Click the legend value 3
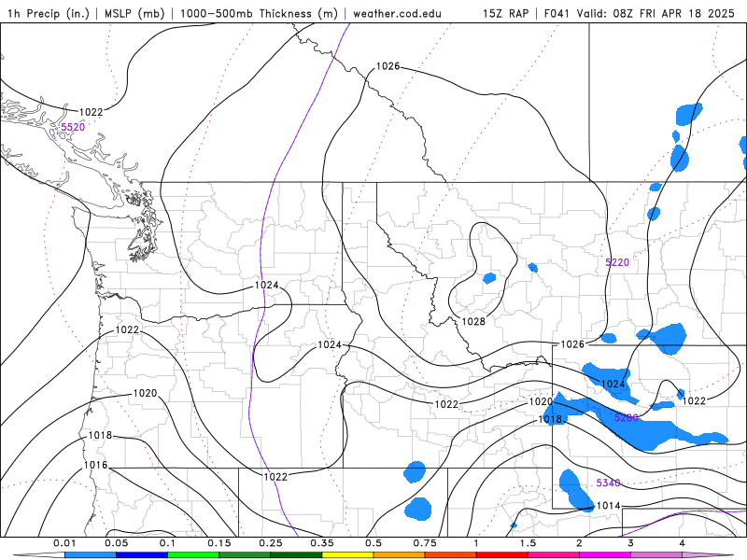 631,543
